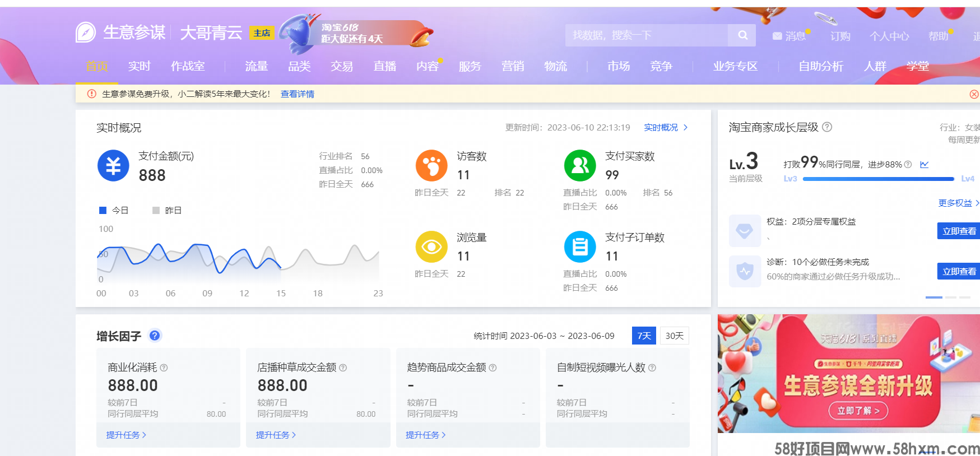980x456 pixels.
Task: Open the 帮助 link
Action: [x=939, y=36]
